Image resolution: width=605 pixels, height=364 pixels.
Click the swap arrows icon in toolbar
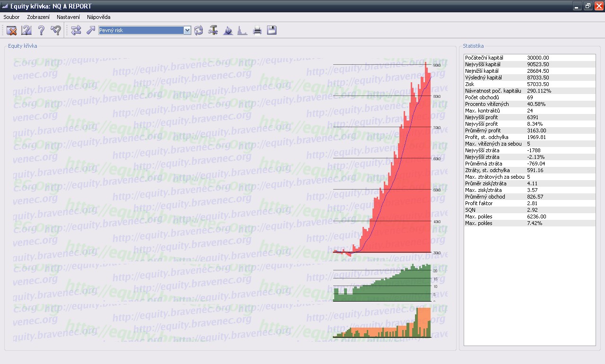[x=76, y=30]
